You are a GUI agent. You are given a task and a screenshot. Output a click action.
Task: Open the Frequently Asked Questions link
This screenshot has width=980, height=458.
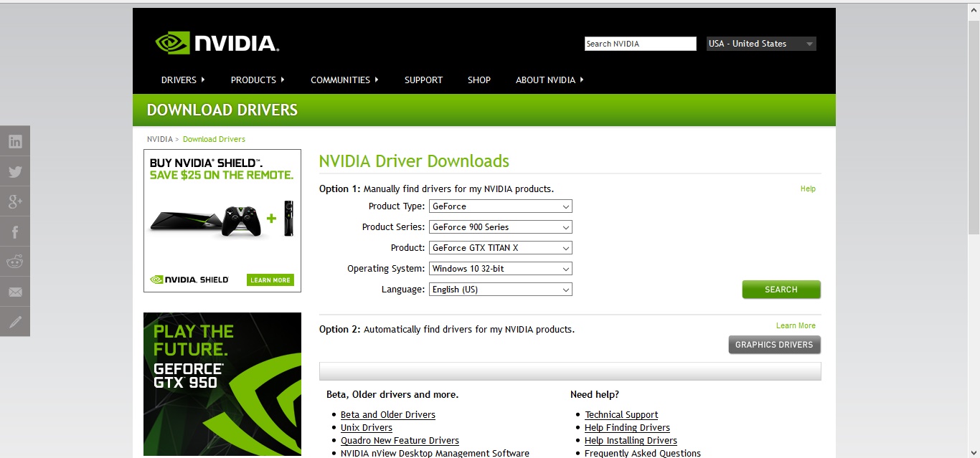[x=643, y=453]
